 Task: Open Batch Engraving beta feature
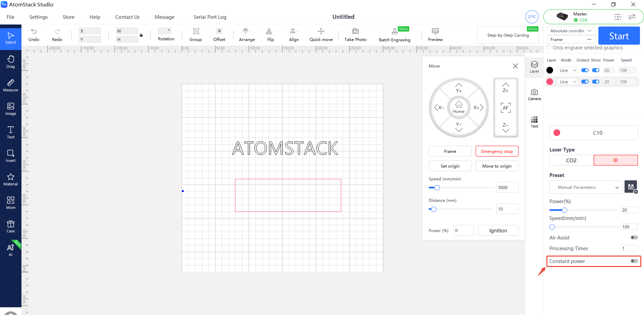[395, 35]
